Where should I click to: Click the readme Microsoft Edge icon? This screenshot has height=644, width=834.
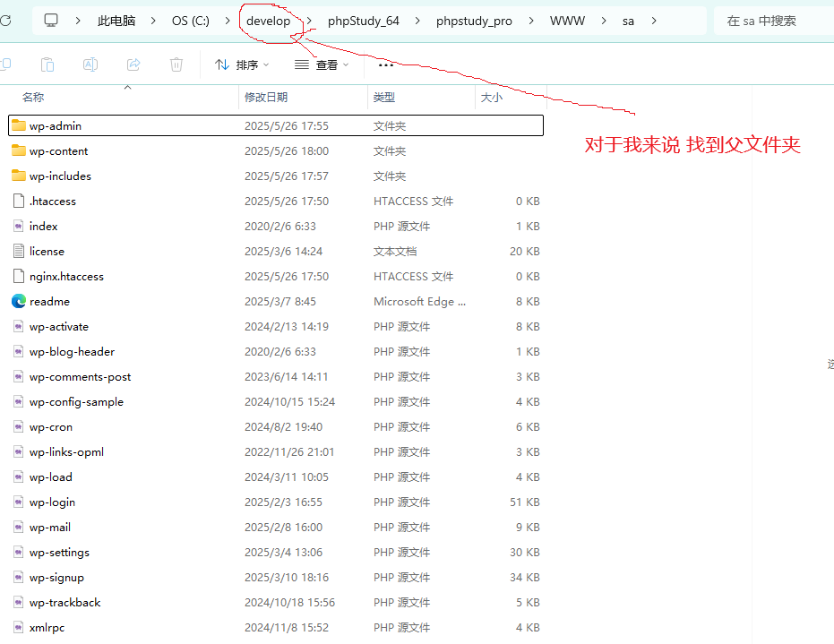(19, 301)
